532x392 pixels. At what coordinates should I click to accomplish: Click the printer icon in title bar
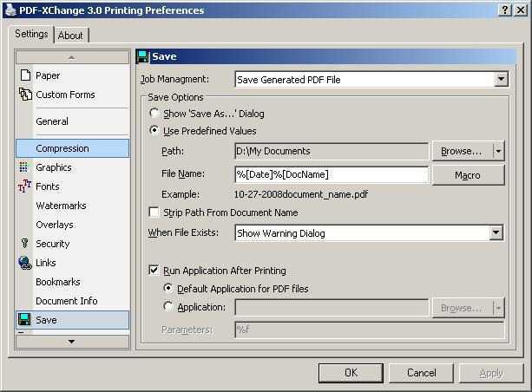11,10
